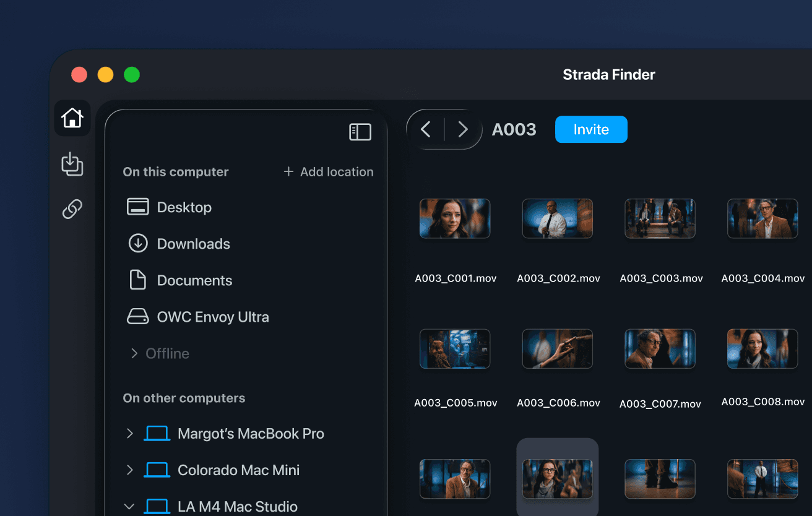Click the On this computer heading

[x=176, y=172]
